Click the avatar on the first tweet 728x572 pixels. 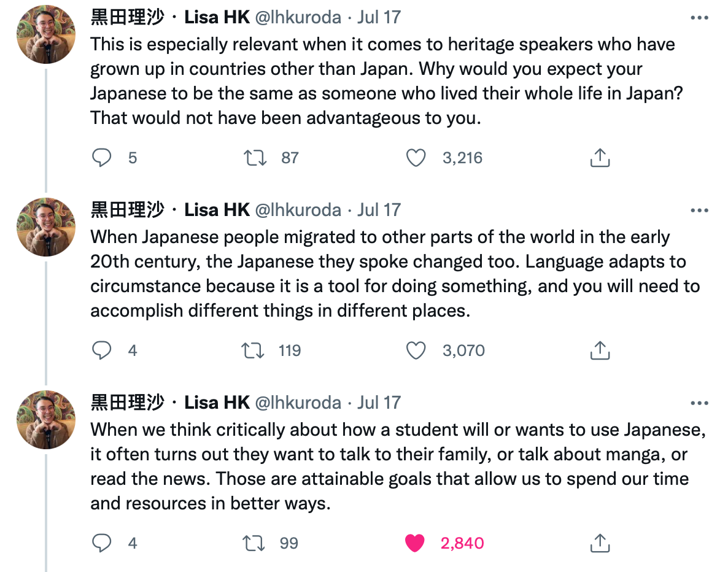pos(46,34)
